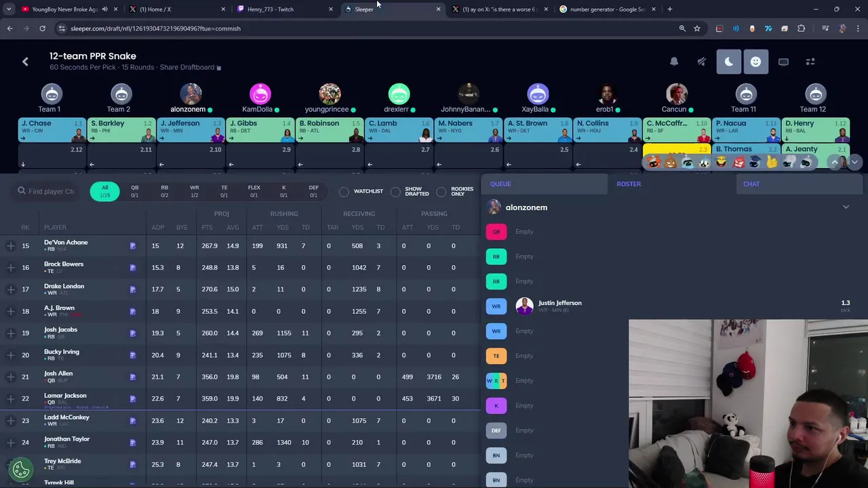Select the KamDolla pink robot avatar
868x488 pixels.
[260, 95]
